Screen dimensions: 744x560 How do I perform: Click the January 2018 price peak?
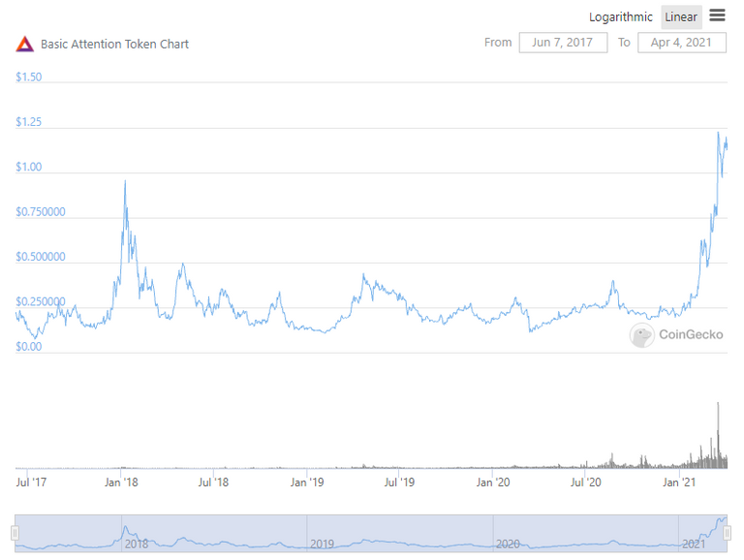(125, 181)
